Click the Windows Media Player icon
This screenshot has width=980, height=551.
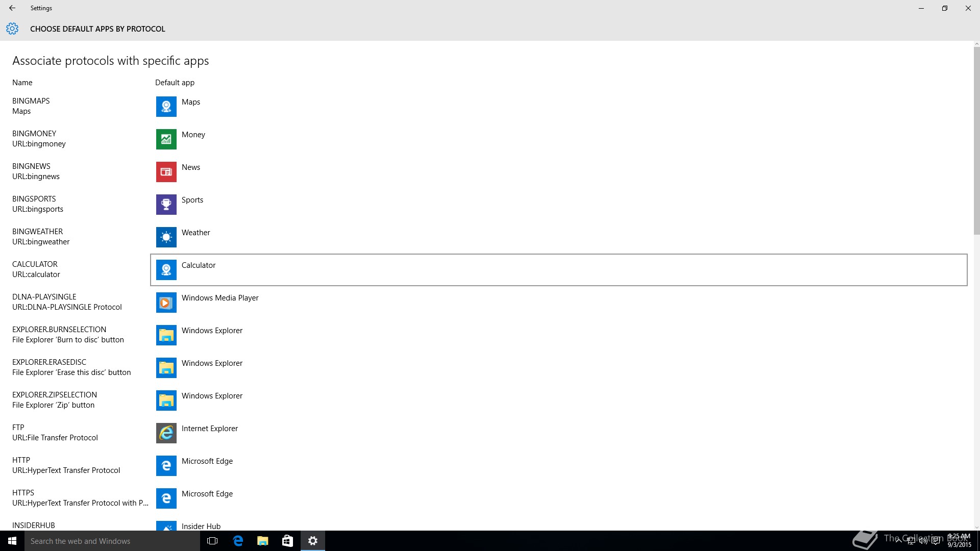pos(166,303)
